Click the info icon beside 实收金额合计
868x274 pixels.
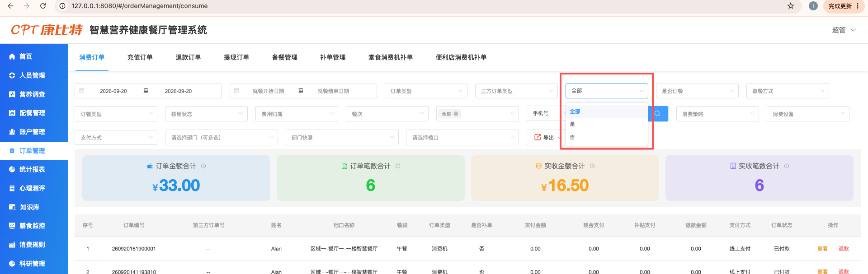(592, 166)
